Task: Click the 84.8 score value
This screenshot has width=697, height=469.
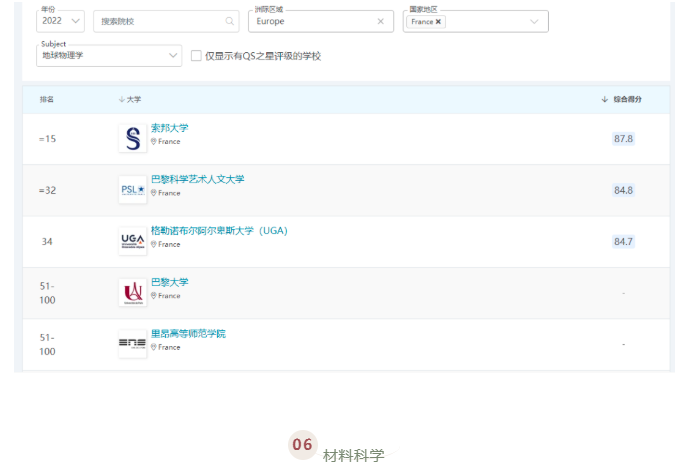Action: click(x=623, y=190)
